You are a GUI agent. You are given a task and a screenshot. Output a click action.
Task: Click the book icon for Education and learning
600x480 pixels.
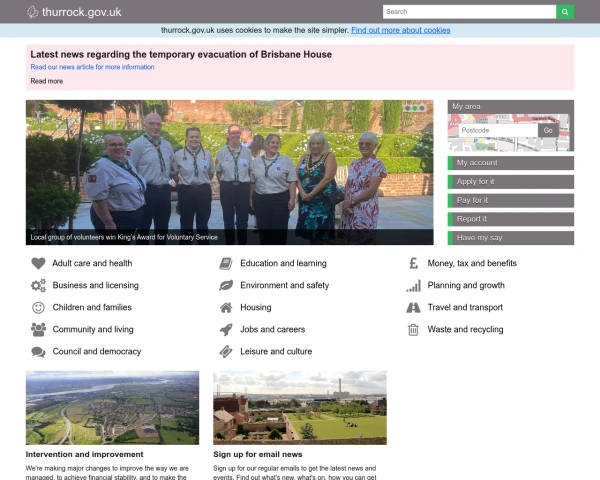click(226, 264)
